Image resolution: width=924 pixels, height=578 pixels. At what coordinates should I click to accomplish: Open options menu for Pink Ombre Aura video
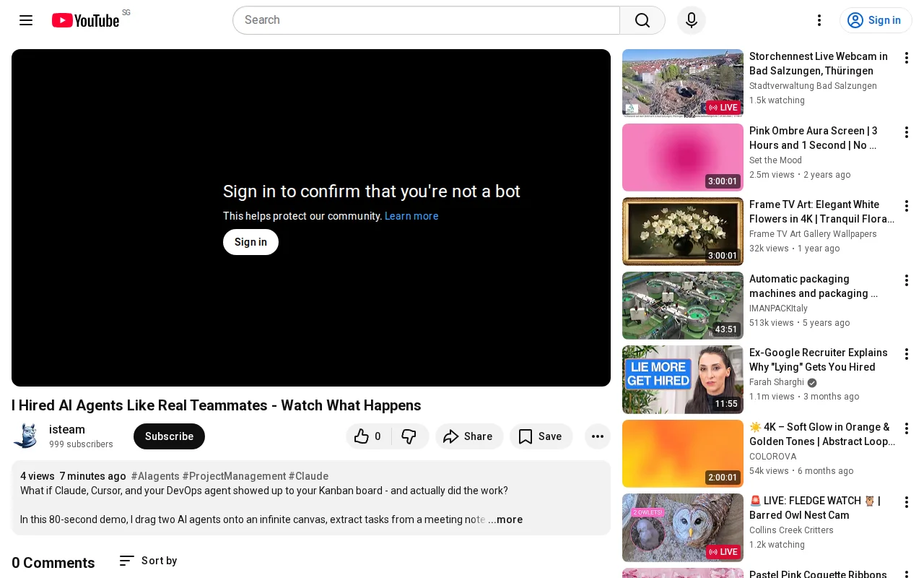(x=907, y=132)
